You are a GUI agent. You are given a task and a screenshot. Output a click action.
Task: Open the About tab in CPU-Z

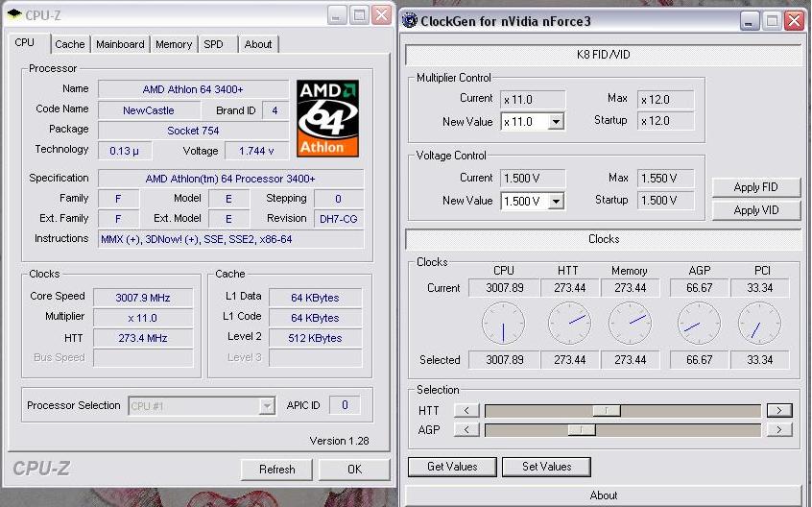(x=258, y=44)
